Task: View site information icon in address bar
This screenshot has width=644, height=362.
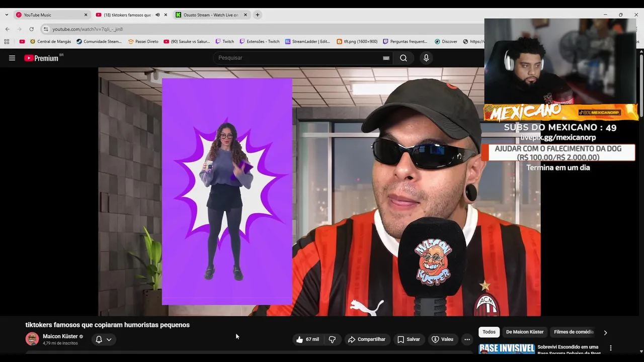Action: click(46, 29)
